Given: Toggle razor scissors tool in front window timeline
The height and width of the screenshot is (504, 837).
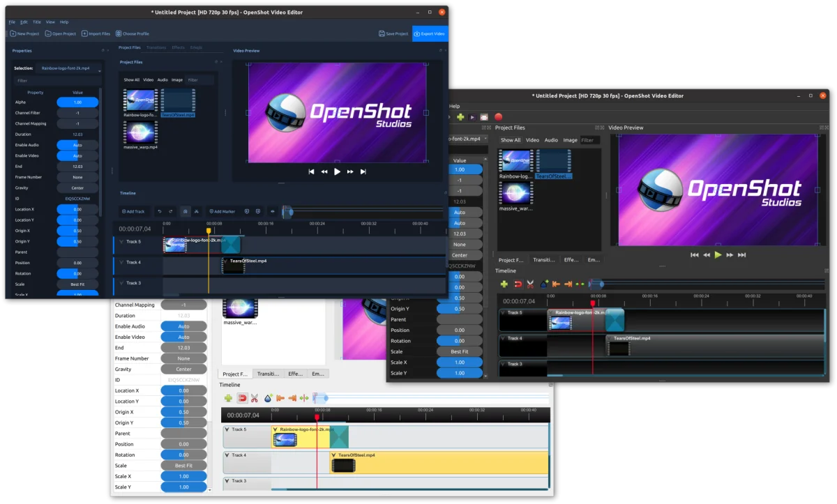Looking at the screenshot, I should pyautogui.click(x=196, y=211).
